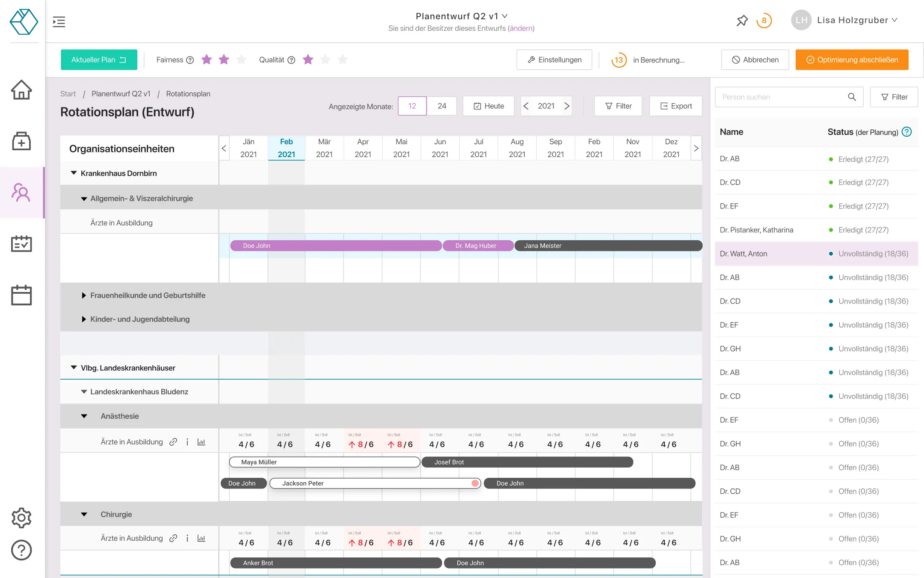Click Optimierung abschließen button

click(852, 60)
